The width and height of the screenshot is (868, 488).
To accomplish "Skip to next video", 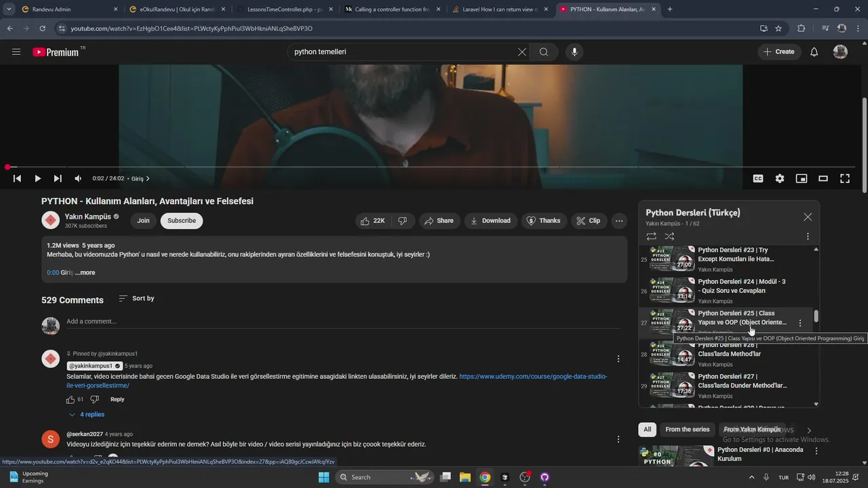I will (58, 178).
